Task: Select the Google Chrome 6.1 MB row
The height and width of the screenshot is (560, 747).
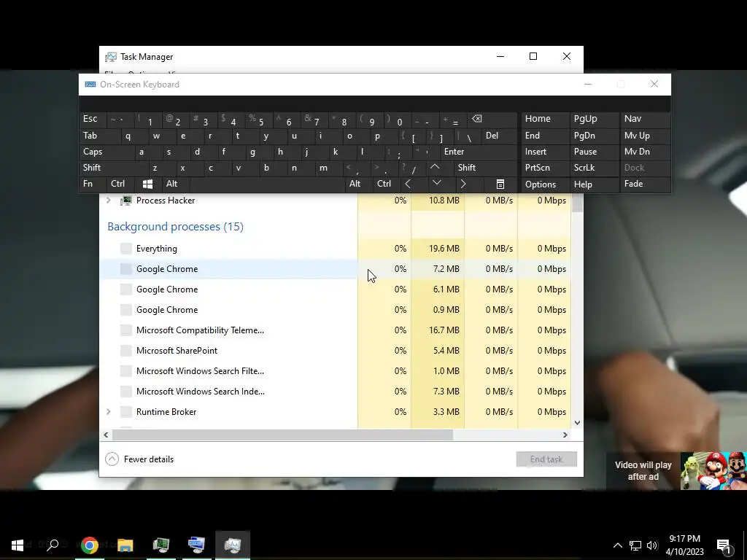Action: point(335,289)
